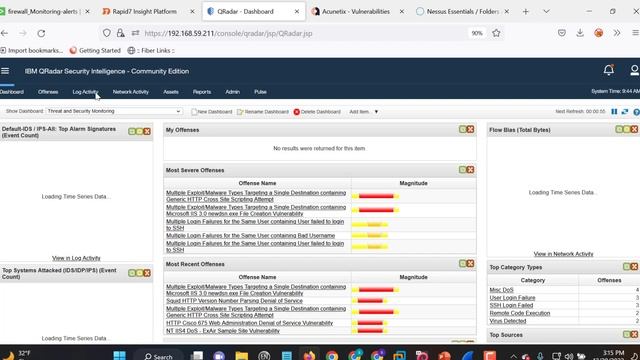This screenshot has height=360, width=640.
Task: Open Top Systems Attacked panel settings
Action: click(x=139, y=273)
